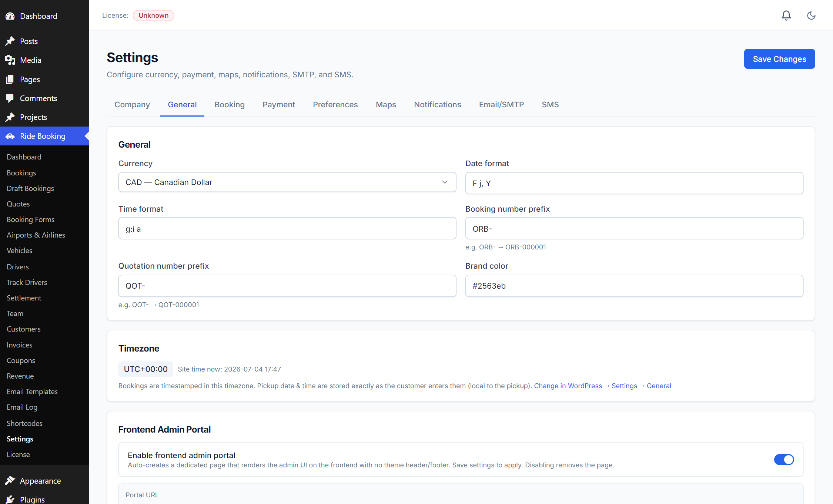
Task: Click the Comments bubble icon
Action: (10, 98)
